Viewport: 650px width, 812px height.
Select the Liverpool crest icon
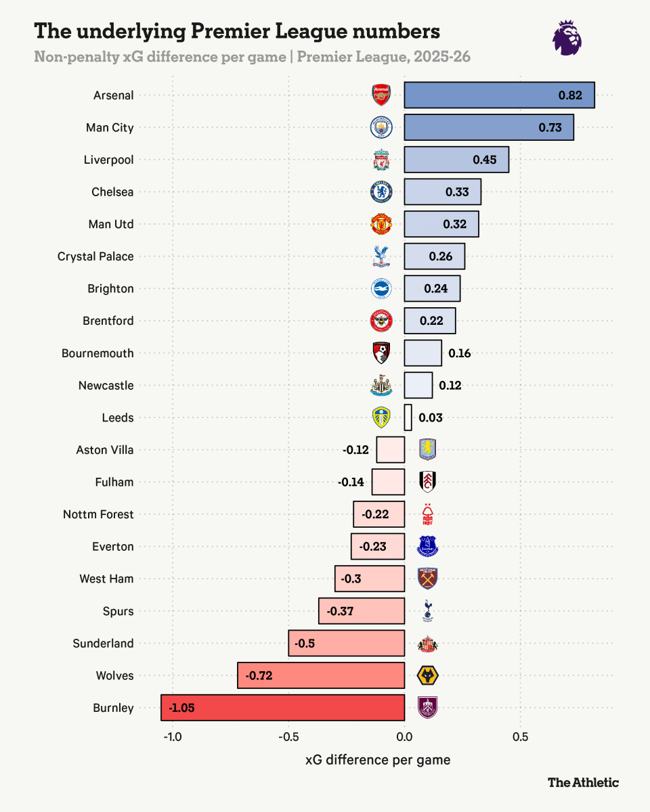coord(381,160)
